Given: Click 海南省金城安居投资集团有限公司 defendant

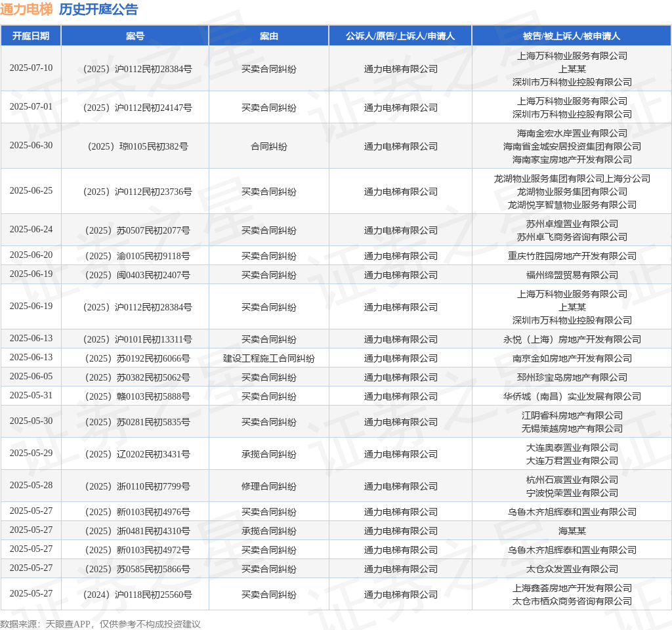Looking at the screenshot, I should pyautogui.click(x=572, y=146).
